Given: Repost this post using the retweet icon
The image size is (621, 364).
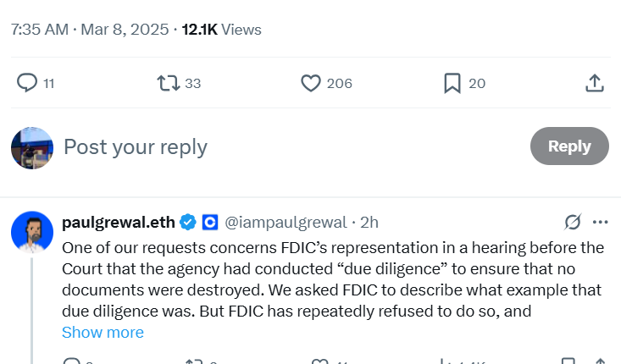Looking at the screenshot, I should click(169, 83).
